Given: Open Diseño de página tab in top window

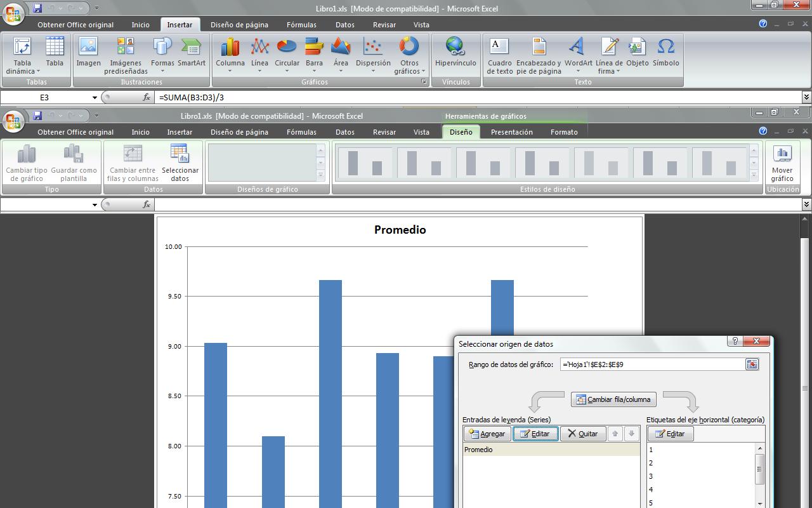Looking at the screenshot, I should pyautogui.click(x=239, y=25).
